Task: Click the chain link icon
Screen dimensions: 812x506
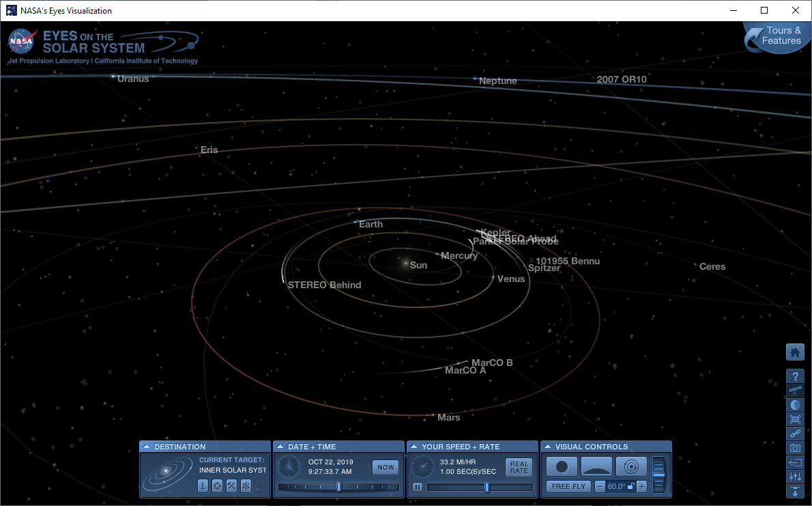Action: click(x=795, y=434)
